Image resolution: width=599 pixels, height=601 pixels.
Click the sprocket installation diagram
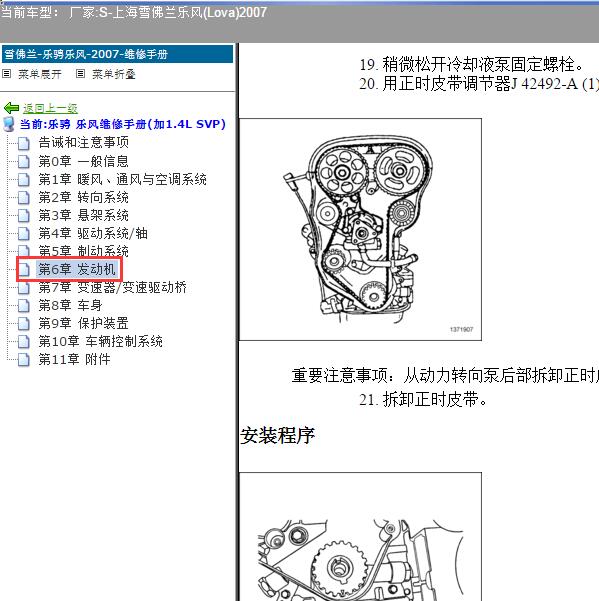360,537
